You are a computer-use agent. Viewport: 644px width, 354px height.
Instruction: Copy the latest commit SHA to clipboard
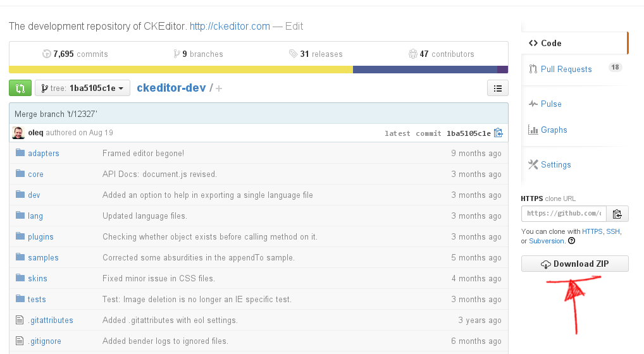498,133
